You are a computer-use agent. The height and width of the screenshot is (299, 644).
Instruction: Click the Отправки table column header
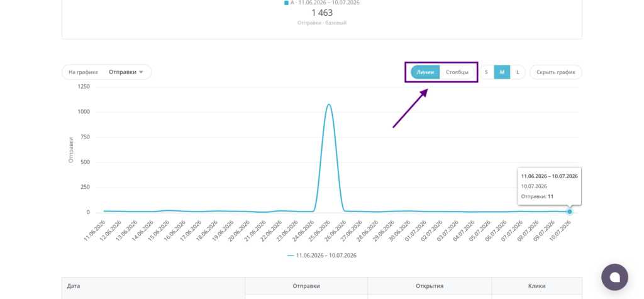click(x=306, y=286)
